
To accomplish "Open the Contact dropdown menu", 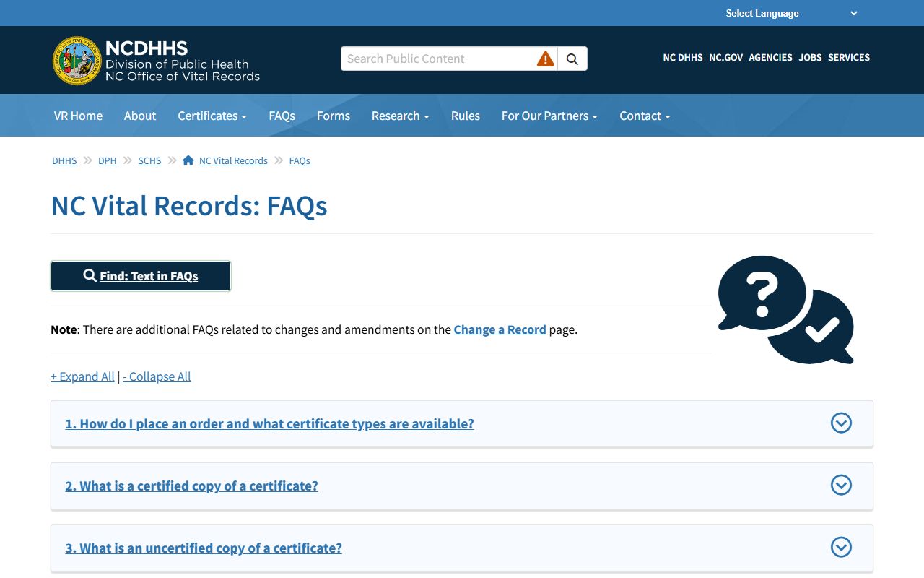I will (645, 116).
